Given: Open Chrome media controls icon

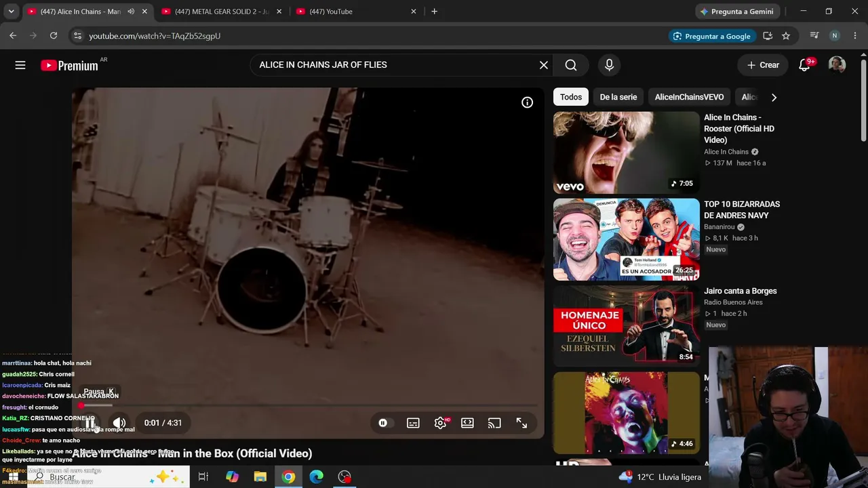Looking at the screenshot, I should (814, 36).
